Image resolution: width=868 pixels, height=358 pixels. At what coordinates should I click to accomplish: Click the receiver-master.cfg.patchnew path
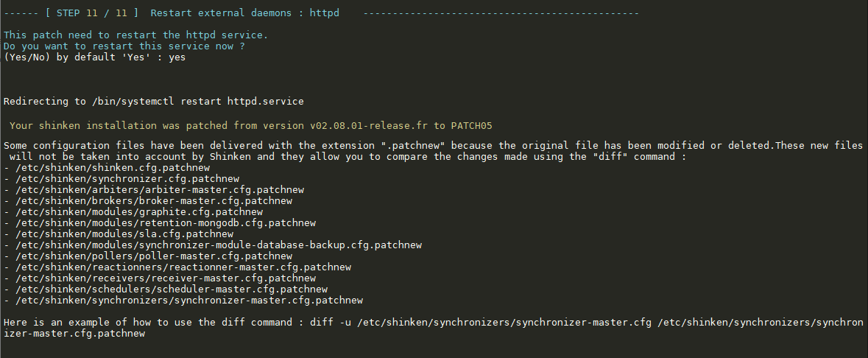[x=165, y=278]
